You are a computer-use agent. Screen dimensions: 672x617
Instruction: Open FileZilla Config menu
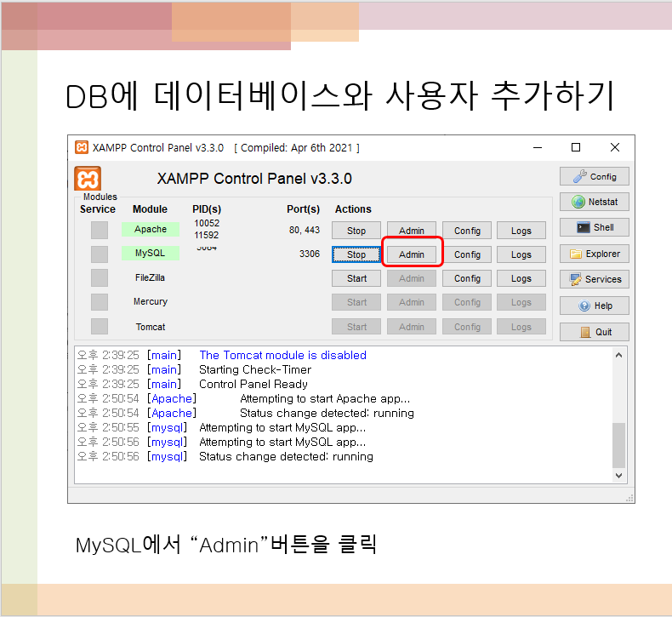[x=467, y=278]
